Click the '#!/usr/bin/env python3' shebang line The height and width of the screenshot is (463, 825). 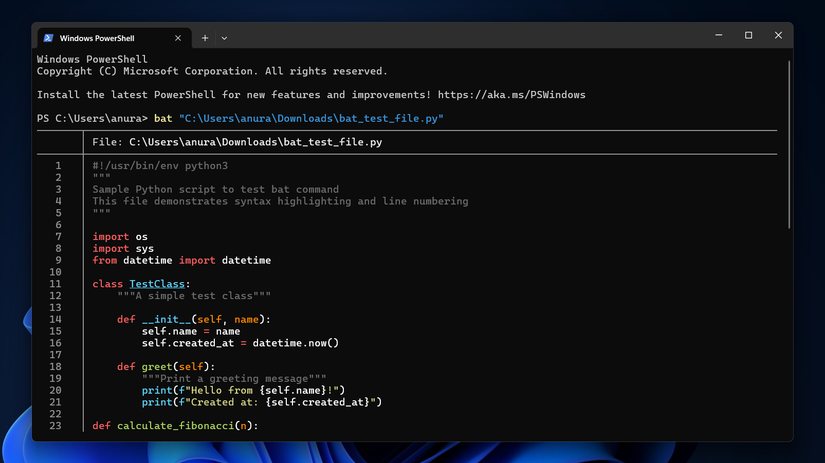160,166
